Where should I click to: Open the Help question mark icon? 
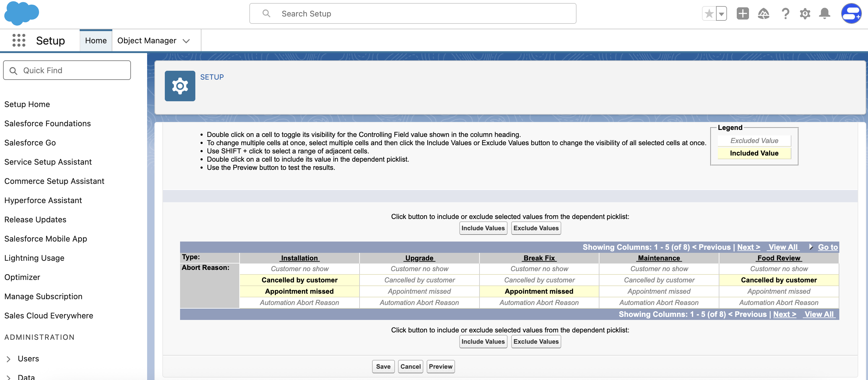[x=785, y=14]
